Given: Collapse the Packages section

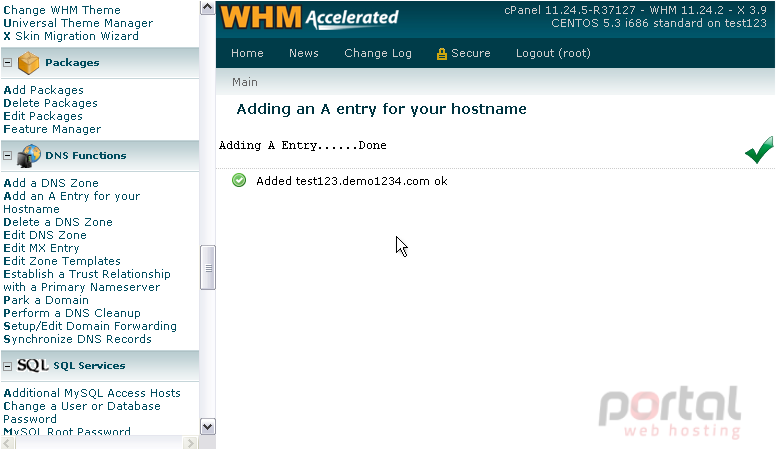Looking at the screenshot, I should 7,63.
